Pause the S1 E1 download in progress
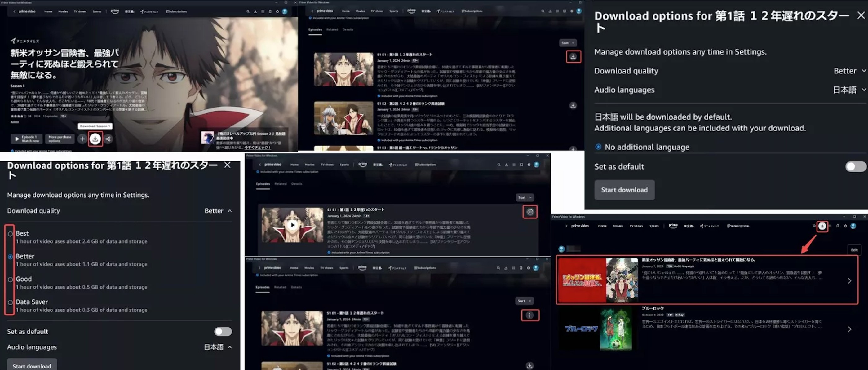The width and height of the screenshot is (868, 370). (530, 212)
